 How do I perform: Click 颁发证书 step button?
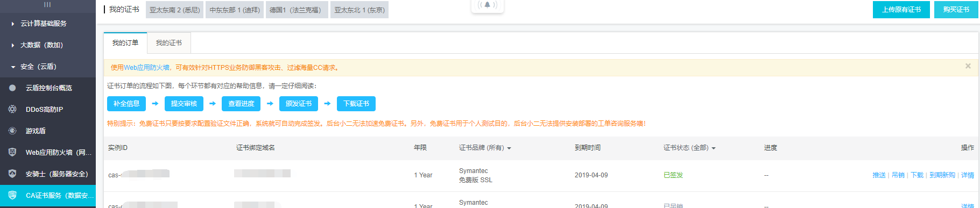299,104
